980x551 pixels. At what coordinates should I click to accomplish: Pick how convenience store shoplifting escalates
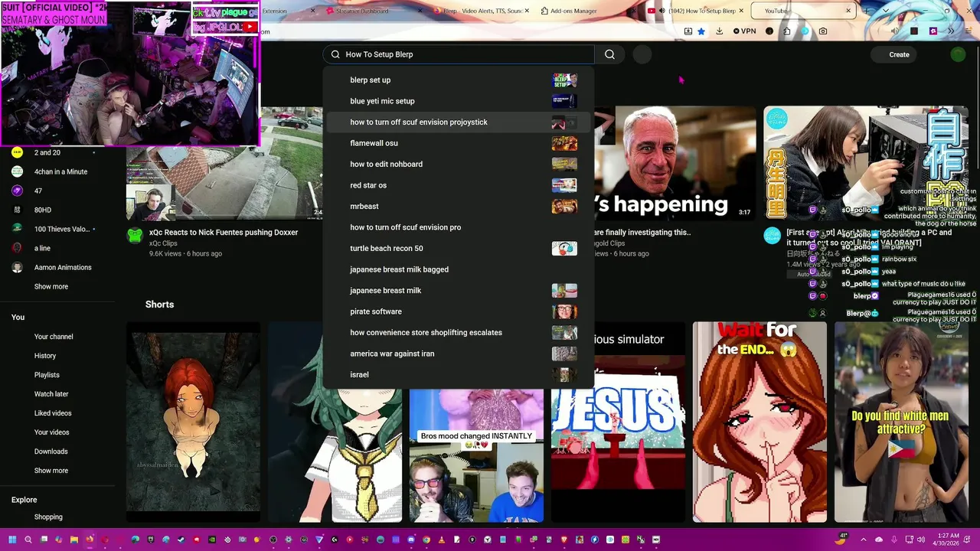[x=458, y=332]
